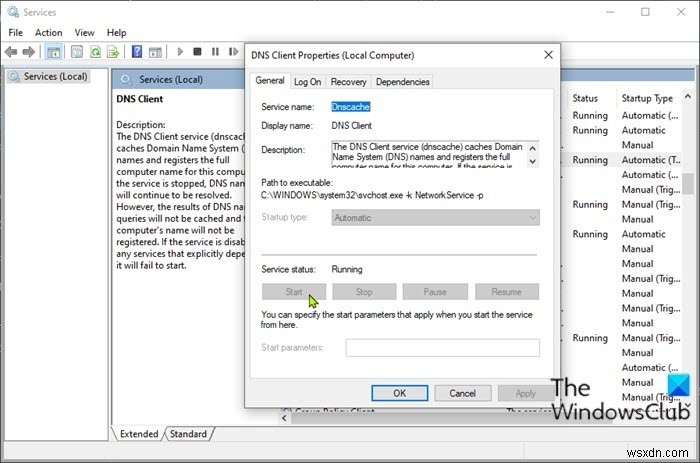Click description box down arrow
The height and width of the screenshot is (463, 700).
tap(533, 161)
